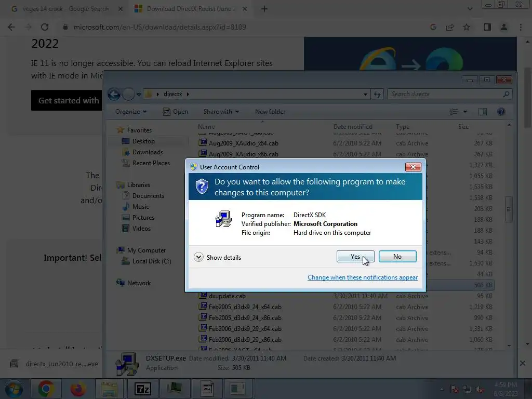Open the Share with dropdown

click(221, 112)
